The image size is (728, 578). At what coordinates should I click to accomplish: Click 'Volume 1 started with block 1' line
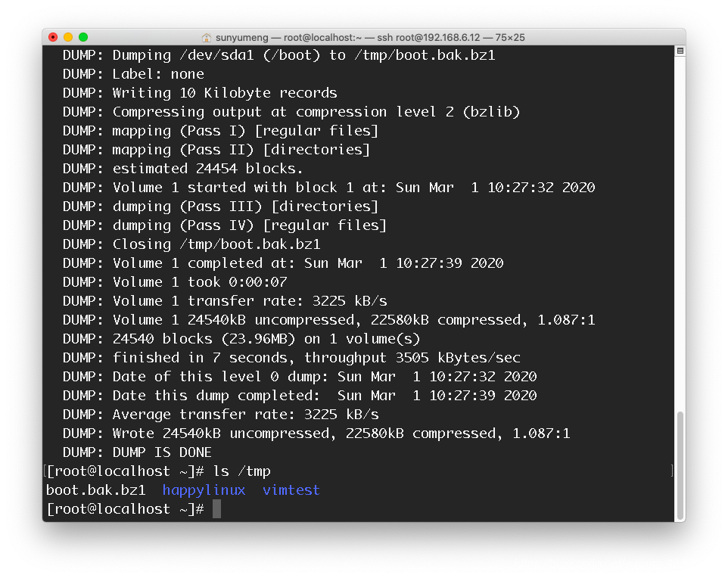(328, 188)
